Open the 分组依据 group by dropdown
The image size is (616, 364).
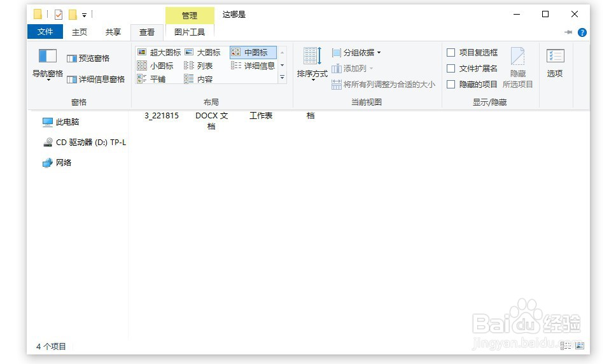[x=356, y=53]
